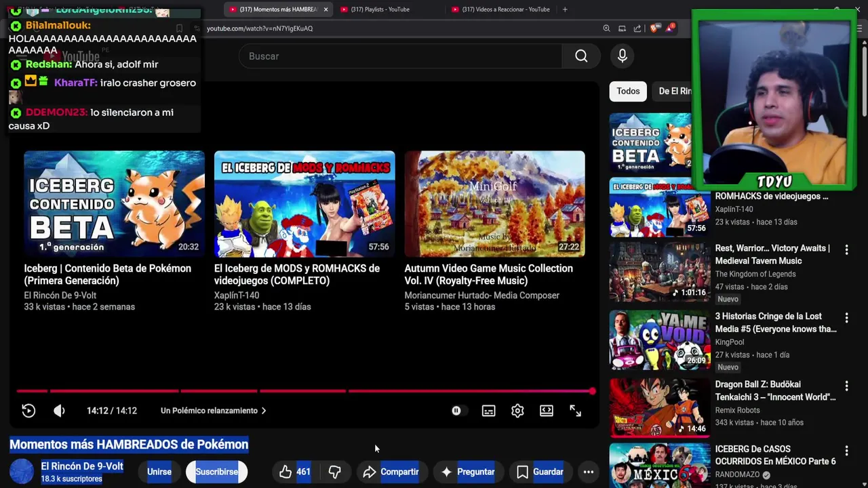Viewport: 868px width, 488px height.
Task: Open more actions three-dot menu below video
Action: [x=589, y=472]
